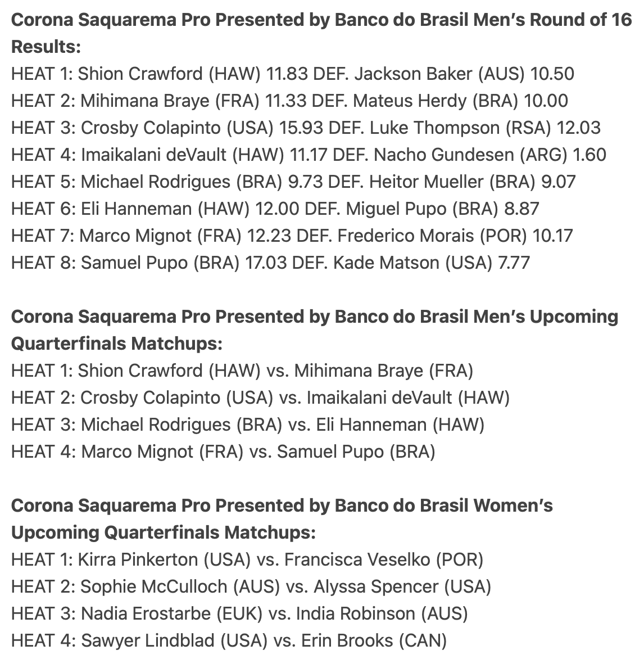This screenshot has width=644, height=659.
Task: Select quarterfinal Rodrigues vs. Eli Hanneman line
Action: (248, 425)
